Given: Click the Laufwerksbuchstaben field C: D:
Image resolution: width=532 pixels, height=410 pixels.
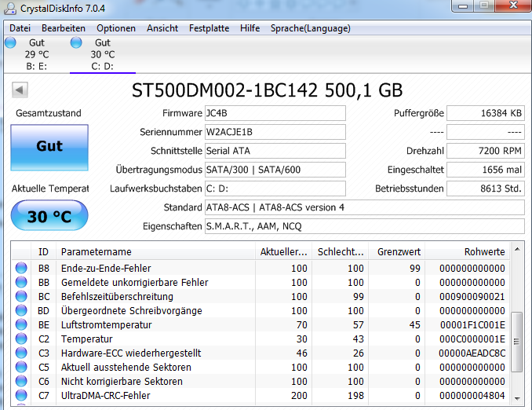Looking at the screenshot, I should pyautogui.click(x=275, y=189).
